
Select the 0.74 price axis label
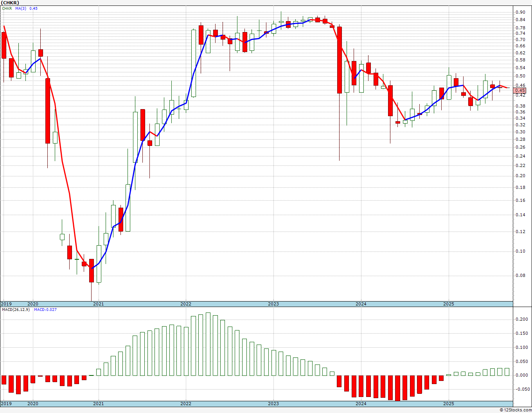pyautogui.click(x=520, y=34)
